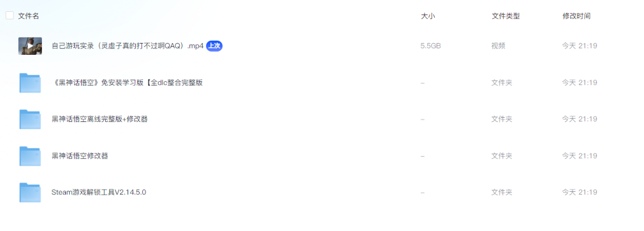The height and width of the screenshot is (231, 644).
Task: Open folder 《黑神话悟空》免安装学习版【全dlc整合完整版
Action: tap(127, 83)
